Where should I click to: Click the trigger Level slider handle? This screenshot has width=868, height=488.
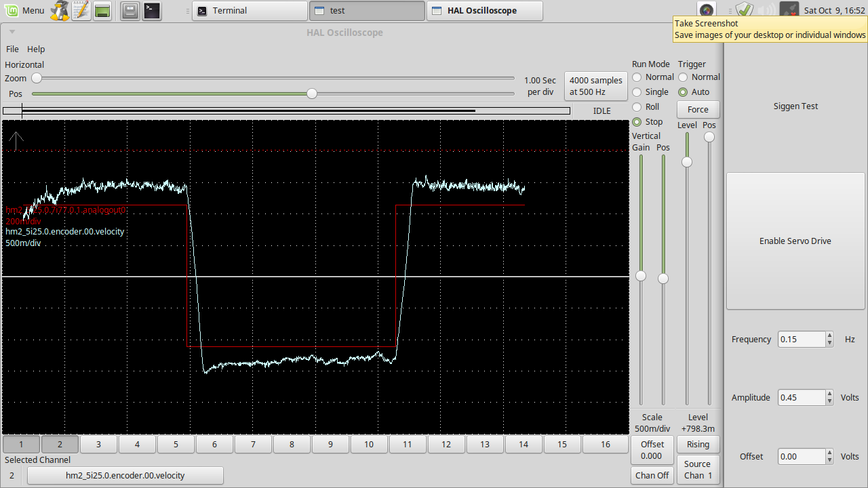[687, 162]
